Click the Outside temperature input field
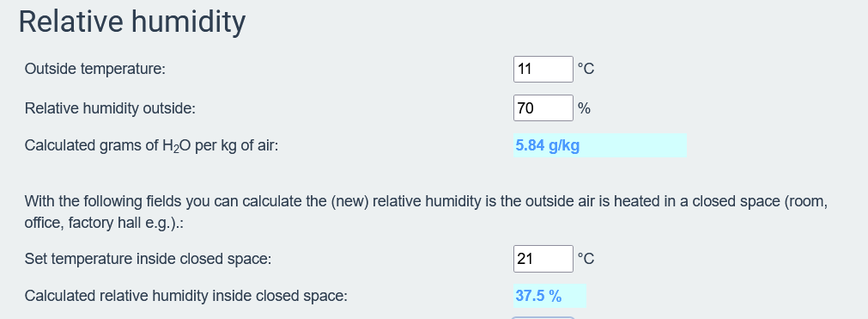868x319 pixels. point(543,70)
